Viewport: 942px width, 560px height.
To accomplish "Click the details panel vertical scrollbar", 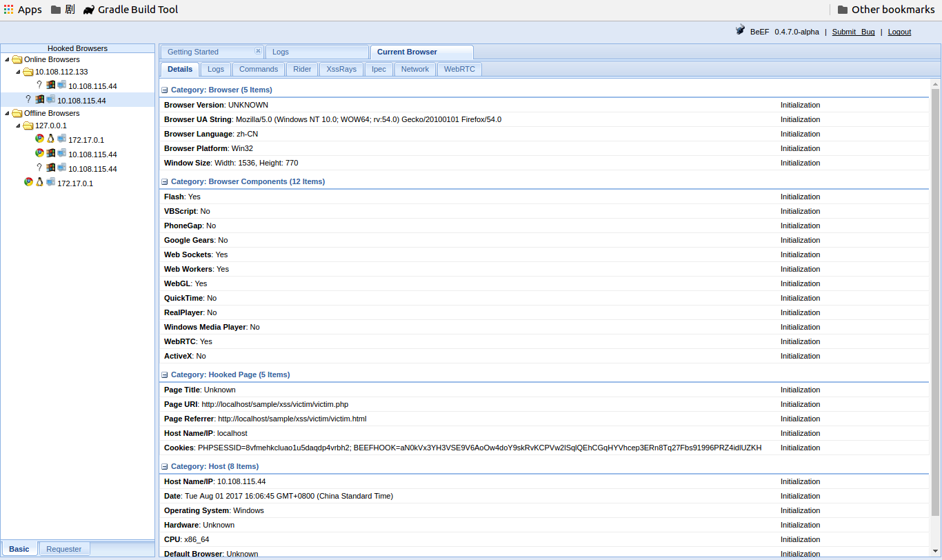I will click(x=935, y=303).
